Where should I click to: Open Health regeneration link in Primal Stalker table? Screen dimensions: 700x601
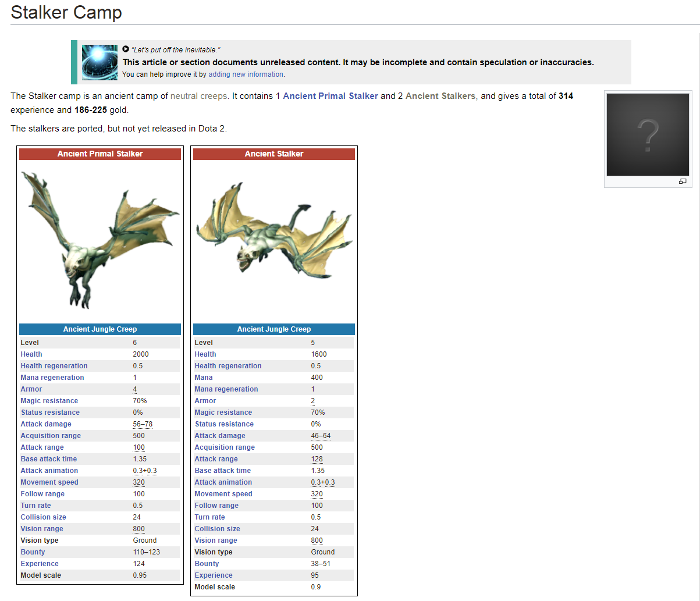54,366
